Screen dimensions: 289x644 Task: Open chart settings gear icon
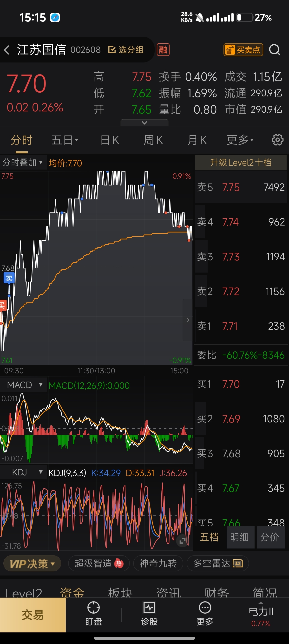pos(277,140)
